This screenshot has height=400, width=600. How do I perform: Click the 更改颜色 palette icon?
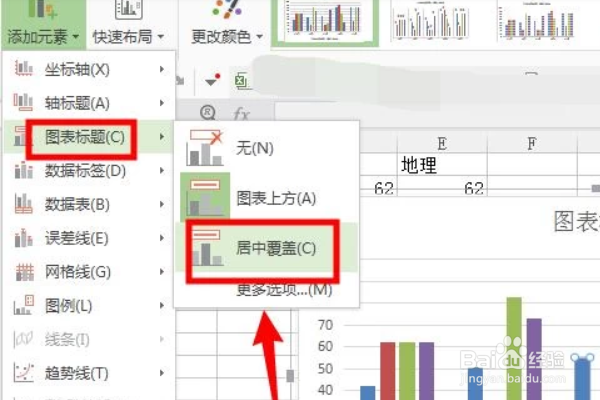227,9
